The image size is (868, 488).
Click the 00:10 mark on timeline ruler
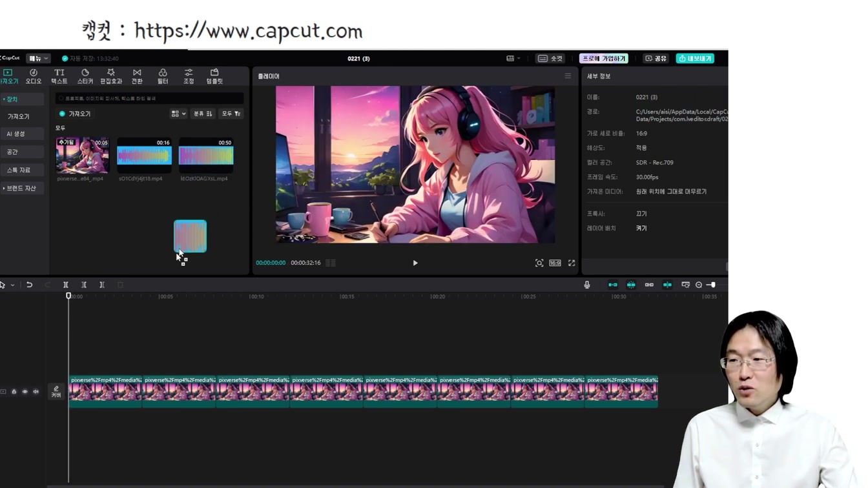[x=257, y=296]
